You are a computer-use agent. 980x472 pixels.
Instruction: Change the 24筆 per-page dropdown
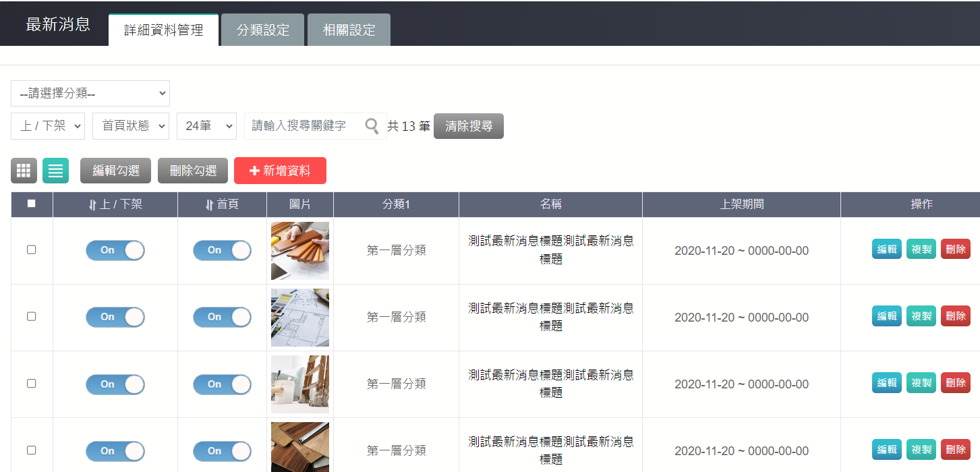point(206,126)
